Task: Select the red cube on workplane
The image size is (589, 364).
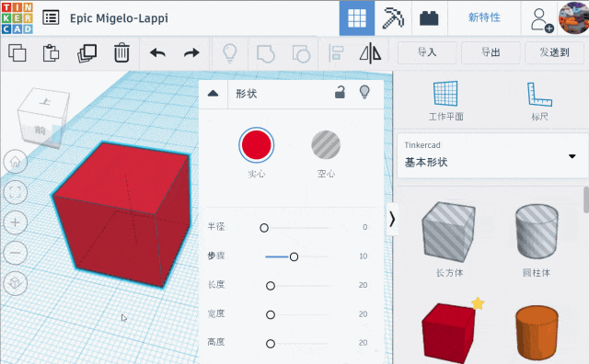Action: tap(121, 214)
